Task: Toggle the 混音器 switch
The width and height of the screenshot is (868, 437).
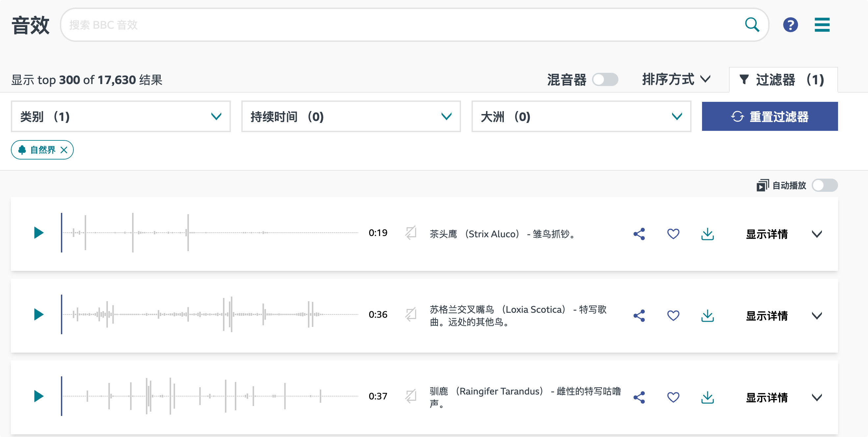Action: click(605, 80)
